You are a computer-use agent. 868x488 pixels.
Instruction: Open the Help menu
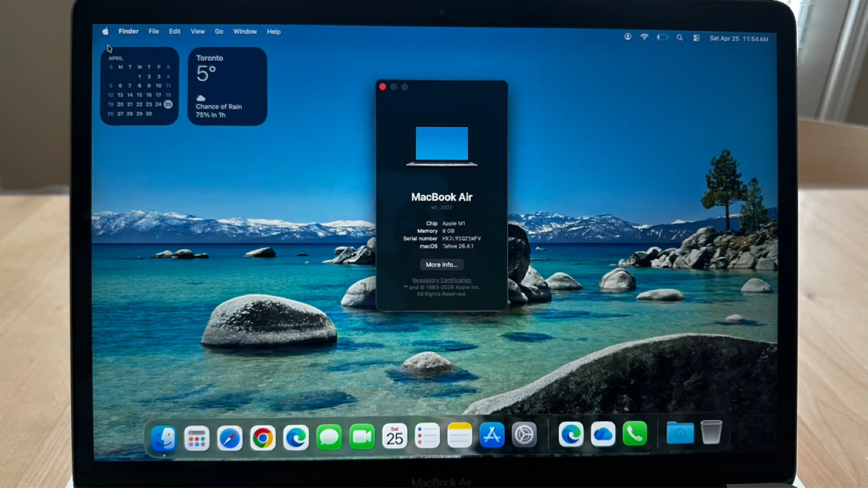click(x=274, y=32)
